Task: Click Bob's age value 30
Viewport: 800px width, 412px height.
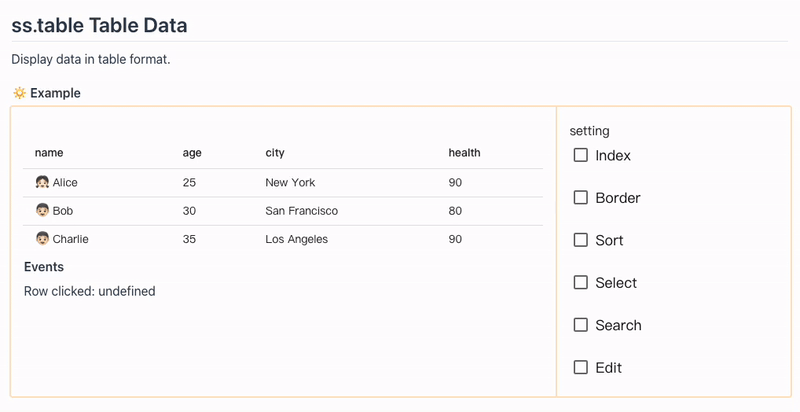Action: tap(190, 211)
